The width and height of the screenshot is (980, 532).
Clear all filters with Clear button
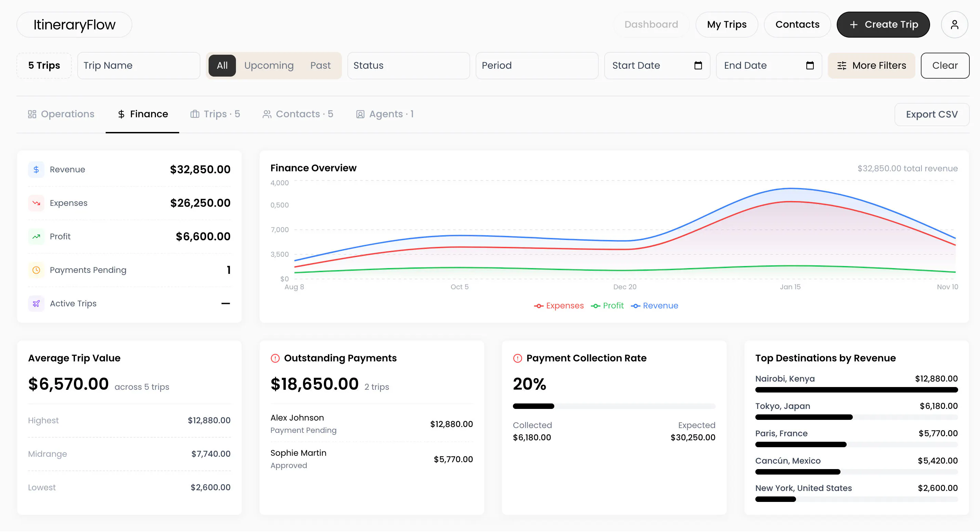(x=945, y=65)
